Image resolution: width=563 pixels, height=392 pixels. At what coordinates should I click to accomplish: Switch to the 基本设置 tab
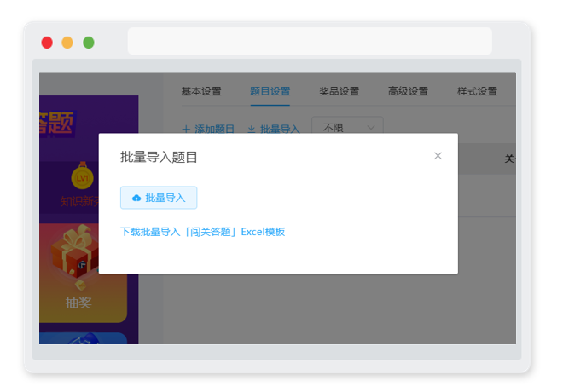pos(201,91)
